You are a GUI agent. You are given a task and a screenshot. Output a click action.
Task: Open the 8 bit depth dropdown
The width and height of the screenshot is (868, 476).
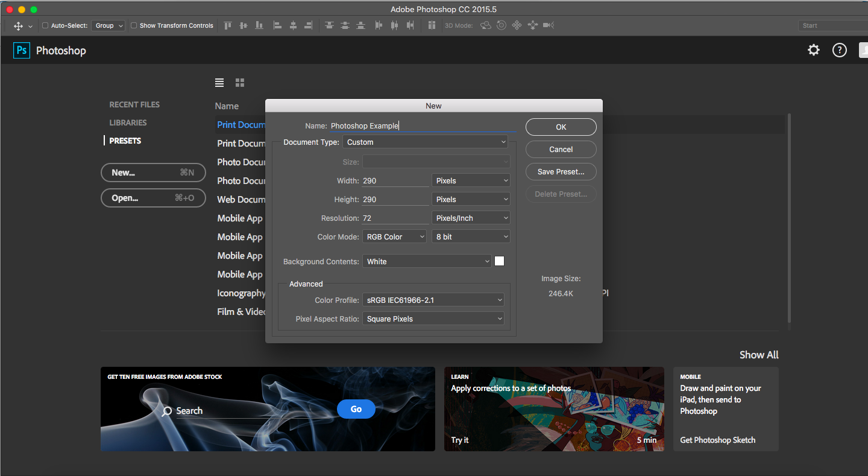coord(471,236)
